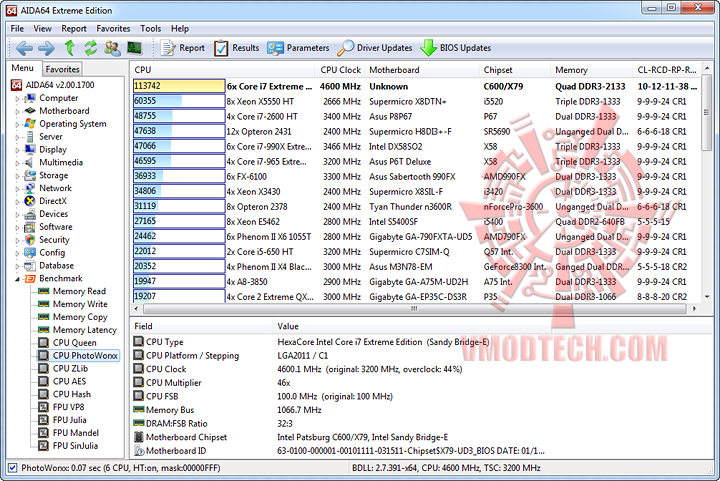The width and height of the screenshot is (720, 481).
Task: Click the green monitor graph toolbar icon
Action: coord(135,48)
